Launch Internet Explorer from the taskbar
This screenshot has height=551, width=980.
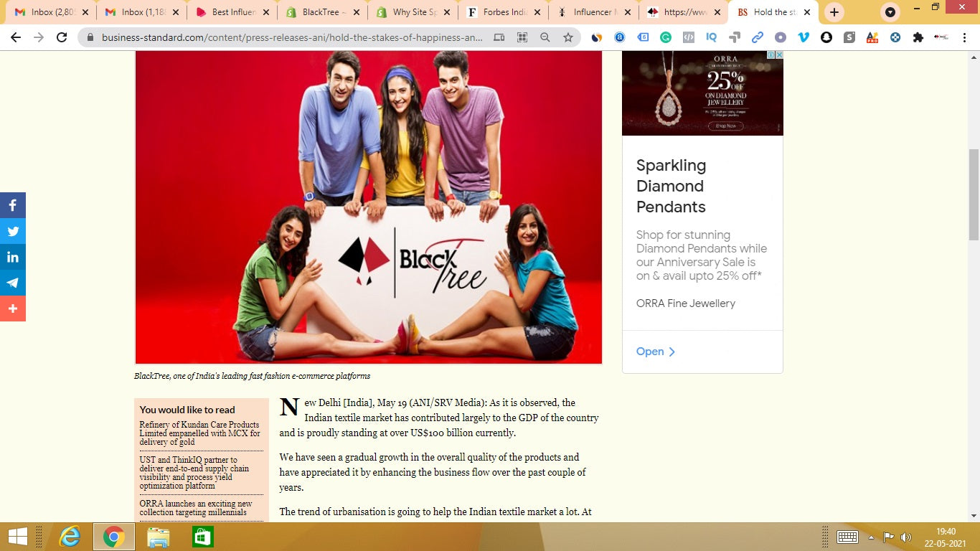pyautogui.click(x=70, y=537)
